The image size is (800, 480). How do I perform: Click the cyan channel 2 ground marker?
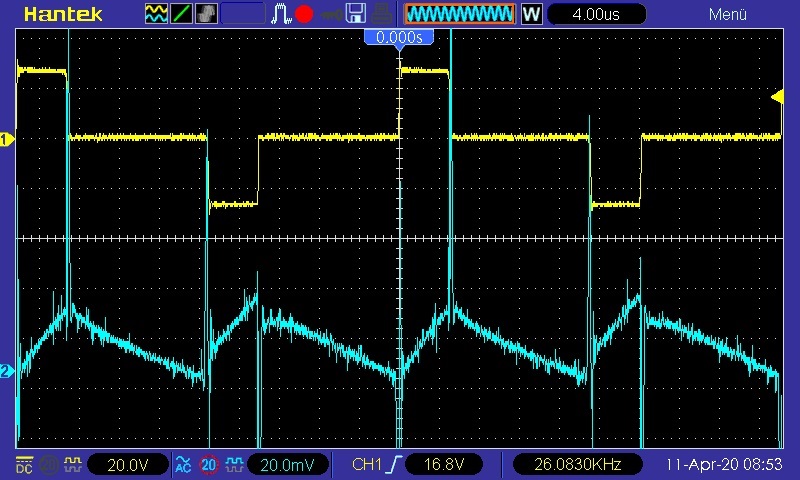click(6, 371)
